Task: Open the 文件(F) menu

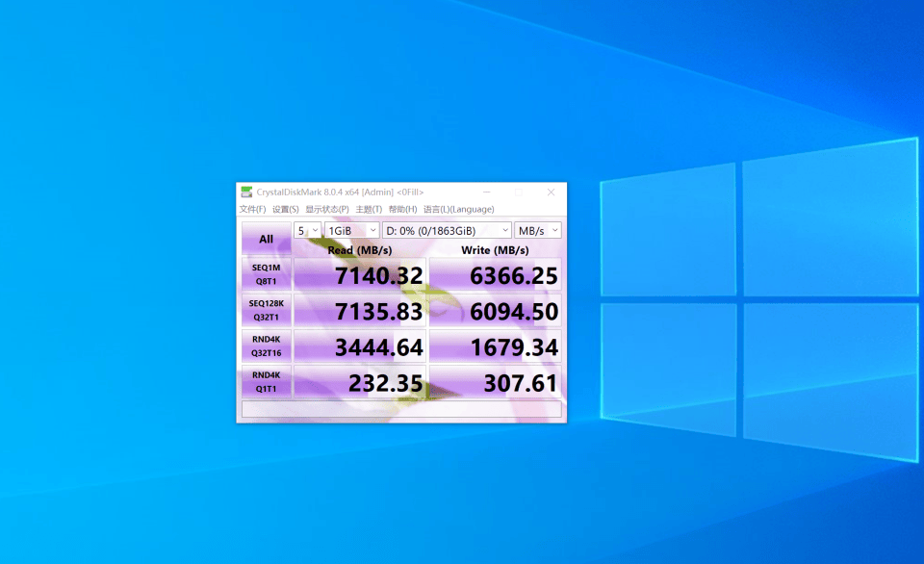Action: pos(252,209)
